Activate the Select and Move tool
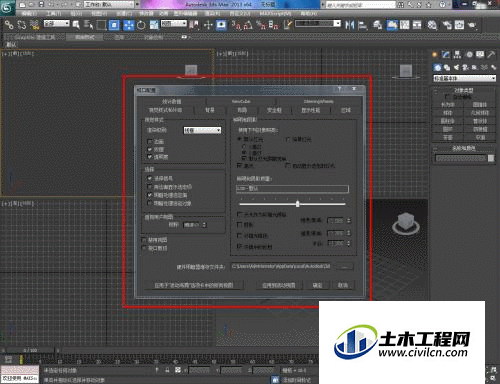 tap(129, 25)
